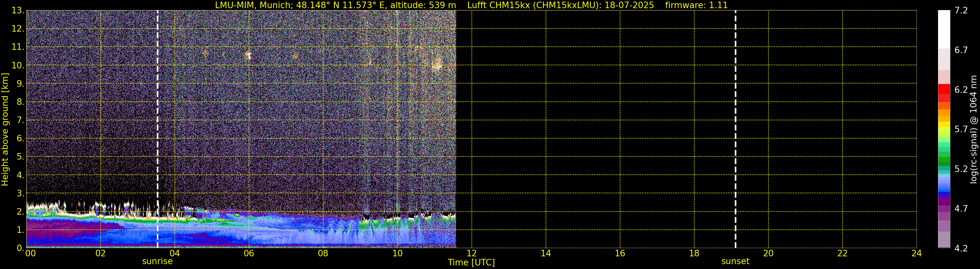Image resolution: width=980 pixels, height=269 pixels.
Task: Click the time axis tick label '24'
Action: coord(917,253)
